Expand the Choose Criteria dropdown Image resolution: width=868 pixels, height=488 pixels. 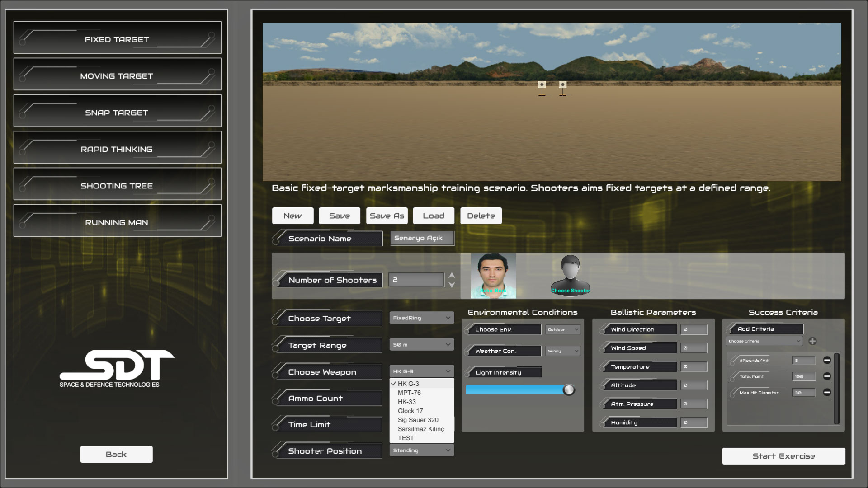click(x=764, y=341)
